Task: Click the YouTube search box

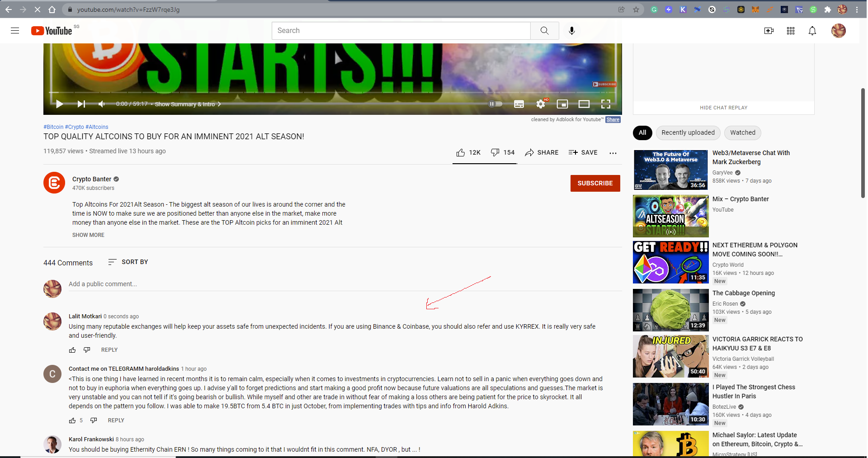Action: point(401,31)
